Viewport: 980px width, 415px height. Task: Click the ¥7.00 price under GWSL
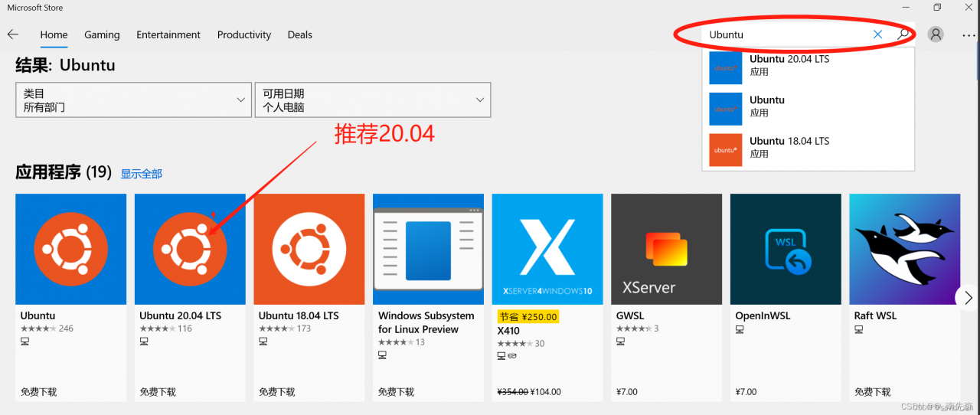(627, 392)
